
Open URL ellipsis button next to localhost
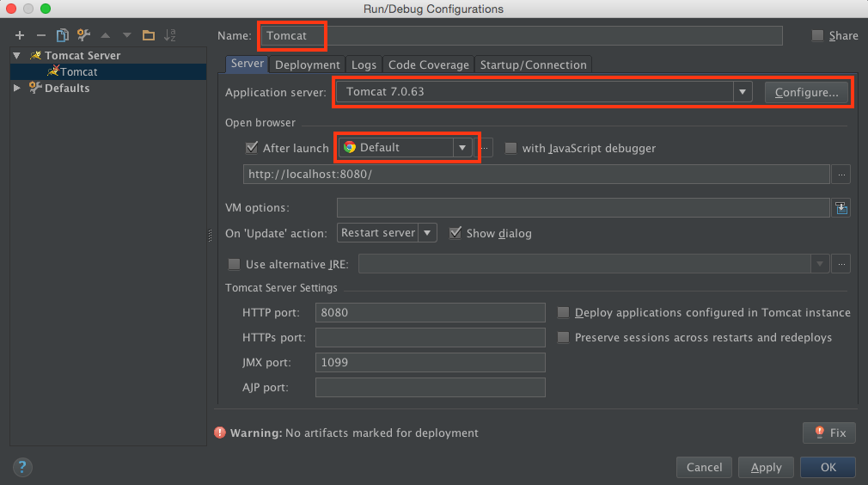coord(841,175)
